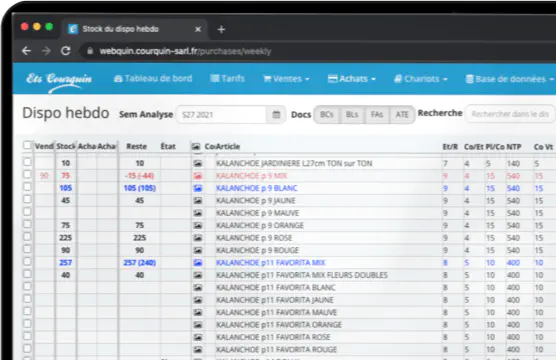The width and height of the screenshot is (556, 360).
Task: Expand the Chariots dropdown menu
Action: [421, 79]
